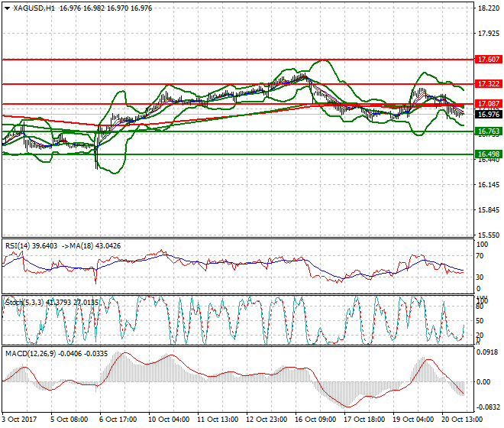Click the current price label 16.976
The width and height of the screenshot is (504, 428).
[x=489, y=115]
